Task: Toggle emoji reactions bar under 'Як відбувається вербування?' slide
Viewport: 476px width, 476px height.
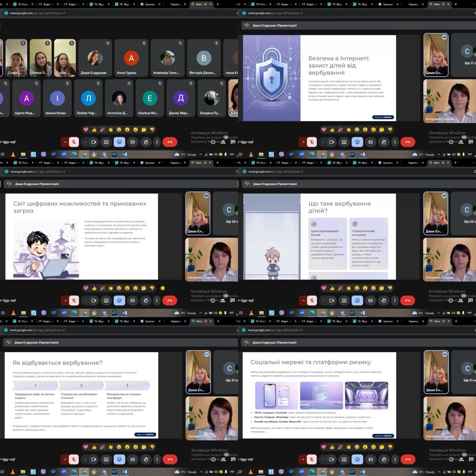Action: click(x=119, y=459)
